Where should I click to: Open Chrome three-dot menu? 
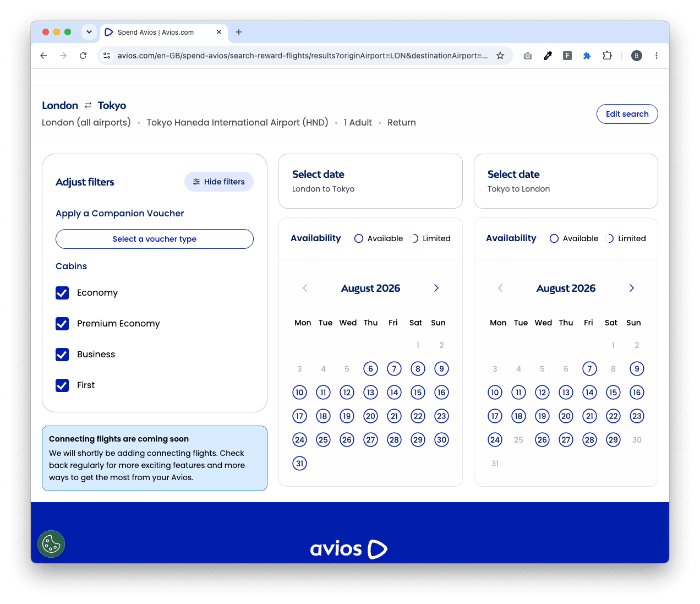coord(657,56)
